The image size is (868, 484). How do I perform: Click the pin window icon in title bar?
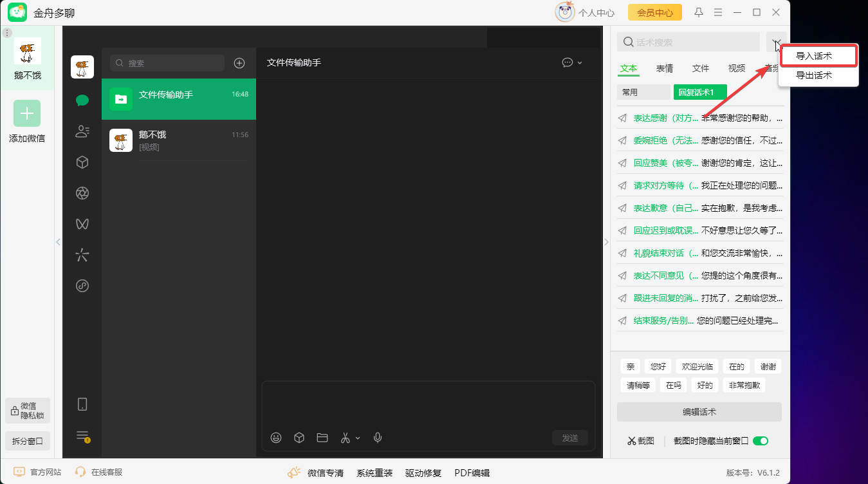point(699,12)
